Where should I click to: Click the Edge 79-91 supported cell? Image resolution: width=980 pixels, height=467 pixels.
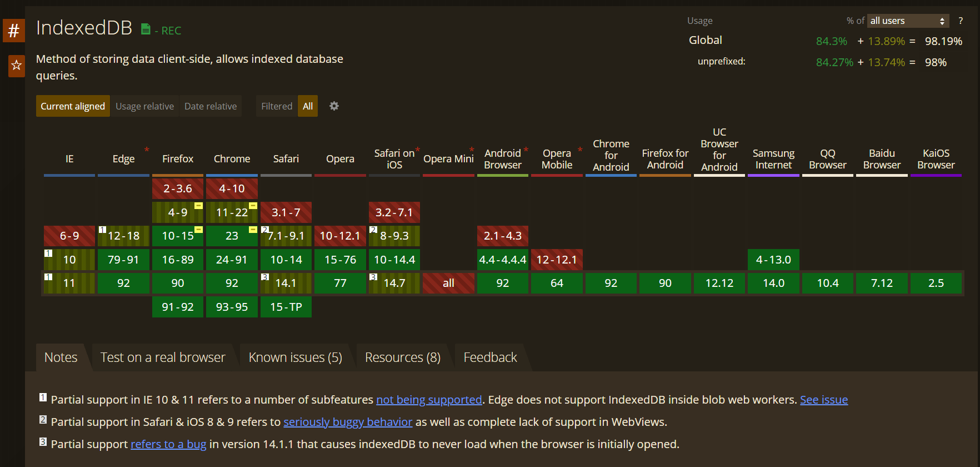tap(123, 260)
